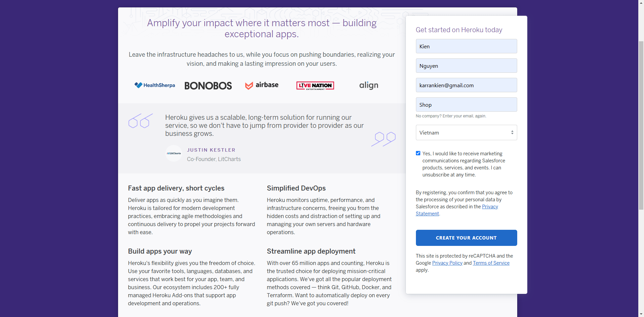Click the text 'Co-Founder, LitCharts'

(214, 159)
